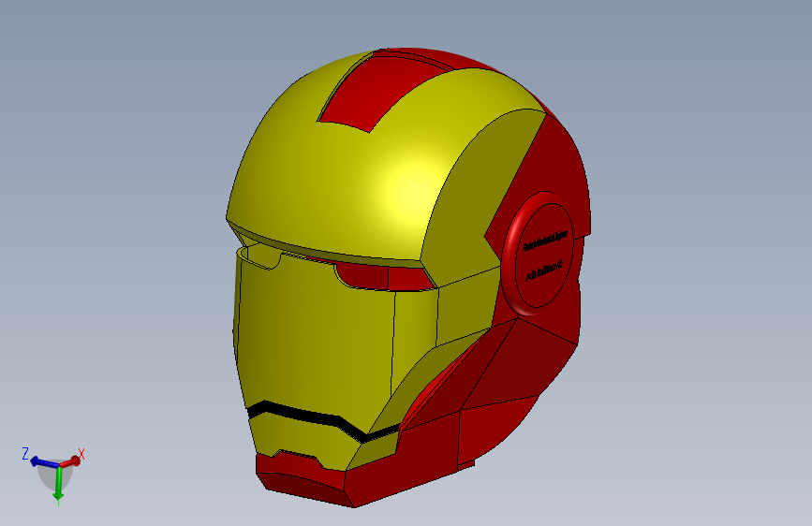The width and height of the screenshot is (812, 526).
Task: Click the red X axis arrow on the triad
Action: click(x=71, y=460)
